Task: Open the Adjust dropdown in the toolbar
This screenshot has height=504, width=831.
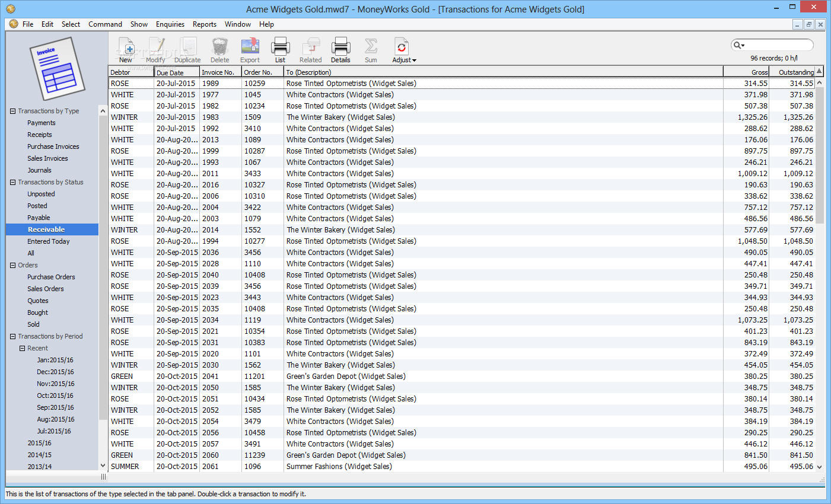Action: pyautogui.click(x=404, y=50)
